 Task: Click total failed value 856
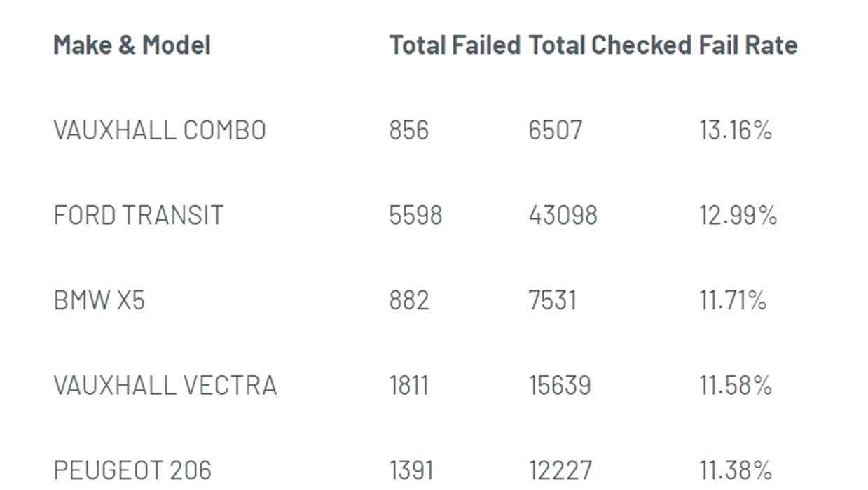tap(408, 130)
